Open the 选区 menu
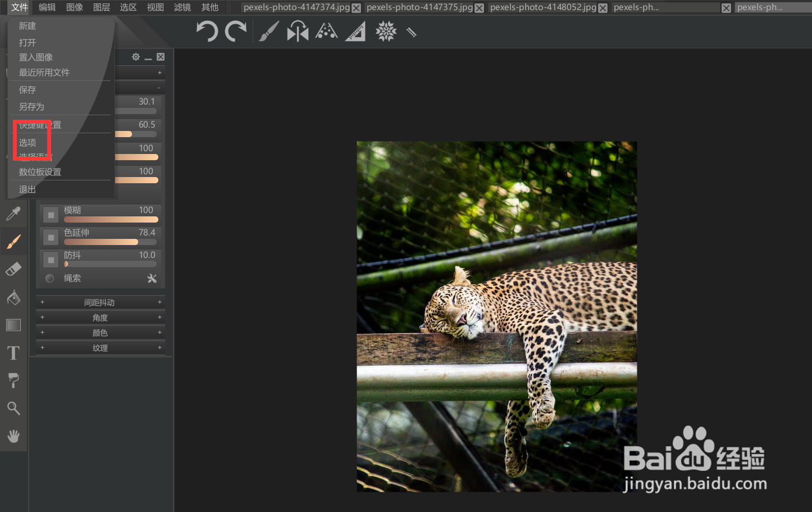Viewport: 812px width, 512px height. (x=129, y=7)
